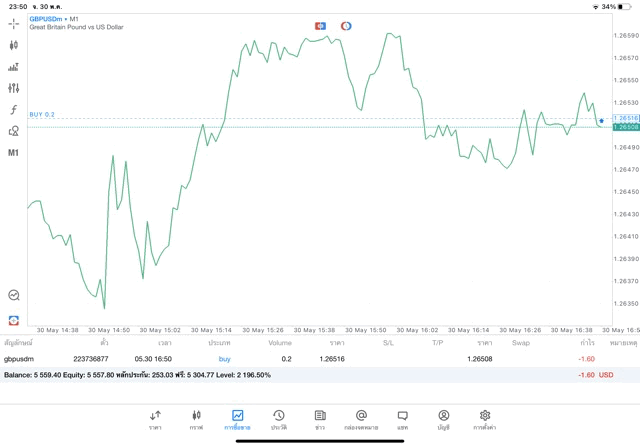Sort positions by profit column (กำไร)
This screenshot has height=447, width=640.
587,343
